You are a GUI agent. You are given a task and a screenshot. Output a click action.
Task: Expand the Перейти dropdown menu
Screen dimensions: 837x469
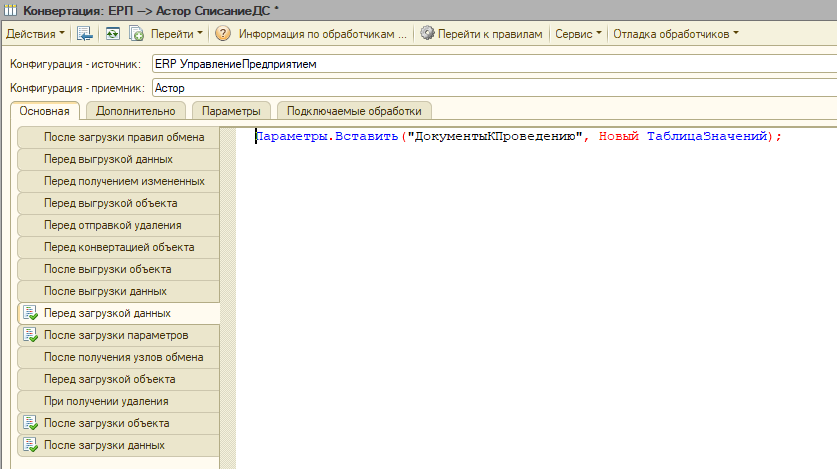176,33
